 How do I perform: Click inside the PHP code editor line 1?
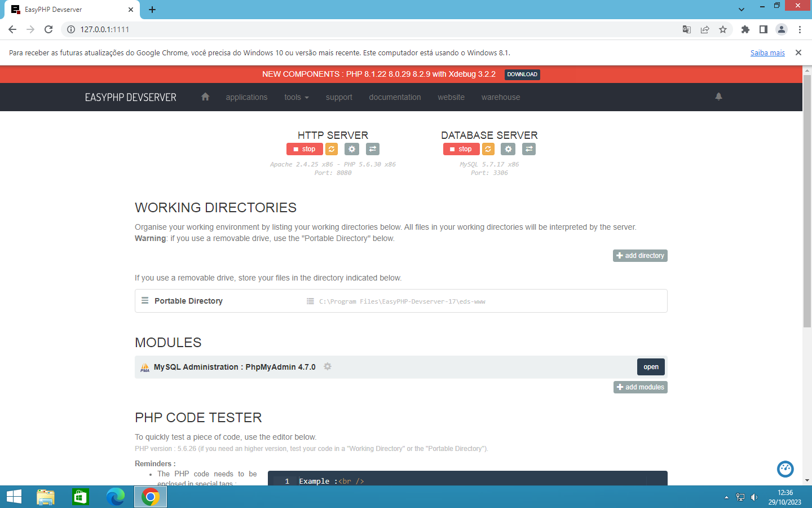pos(468,481)
